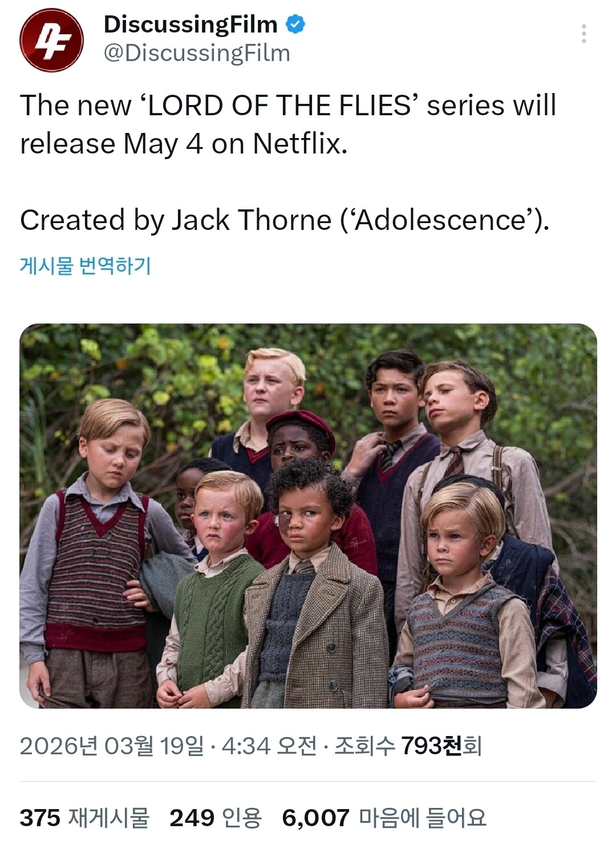Click 'release May 4 on Netflix' text line
Screen dimensions: 616x849
(184, 143)
